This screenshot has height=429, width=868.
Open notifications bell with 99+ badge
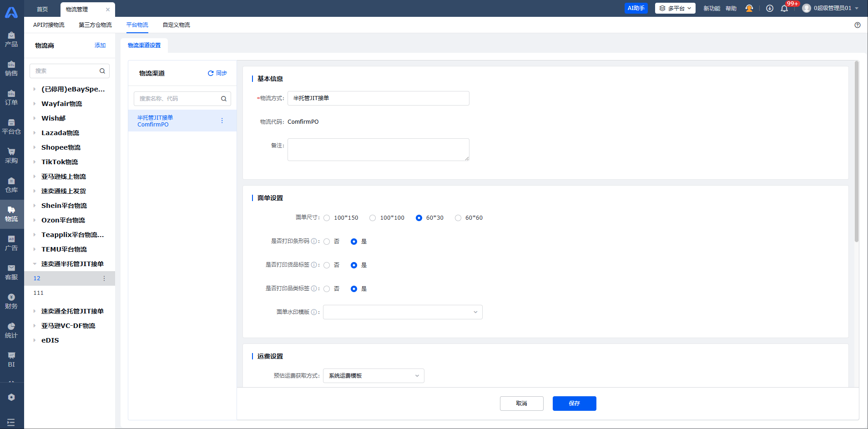click(784, 8)
